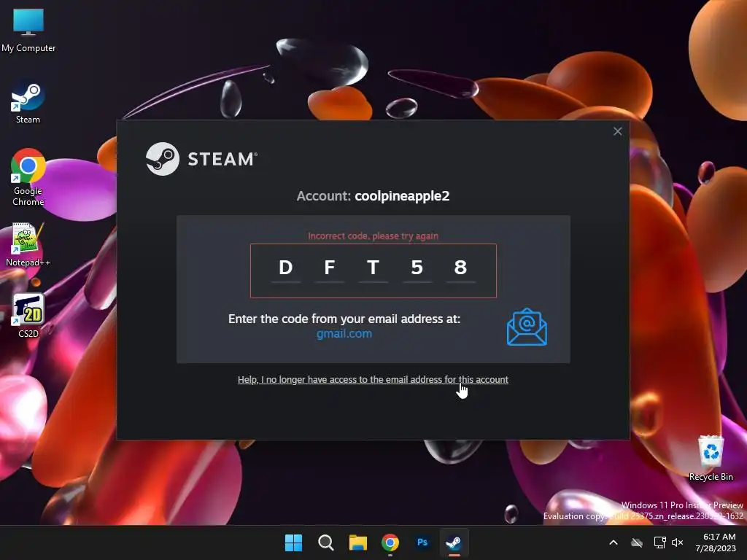Expand the hidden system tray icons chevron
747x560 pixels.
614,542
